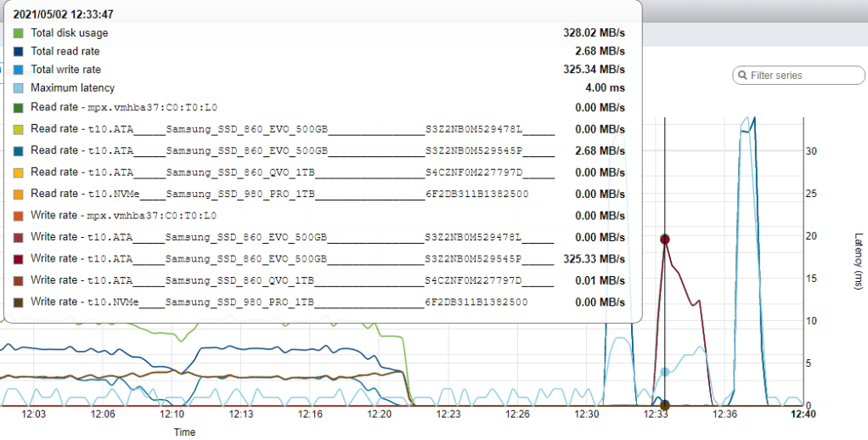Image resolution: width=868 pixels, height=440 pixels.
Task: Click the Read rate mpx.vmhba37 swatch
Action: pos(19,108)
